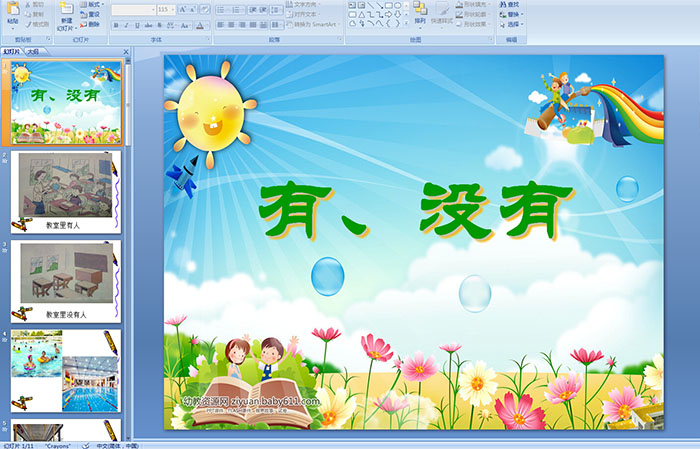
Task: Click the Font Color (A) swatch button
Action: click(x=200, y=25)
